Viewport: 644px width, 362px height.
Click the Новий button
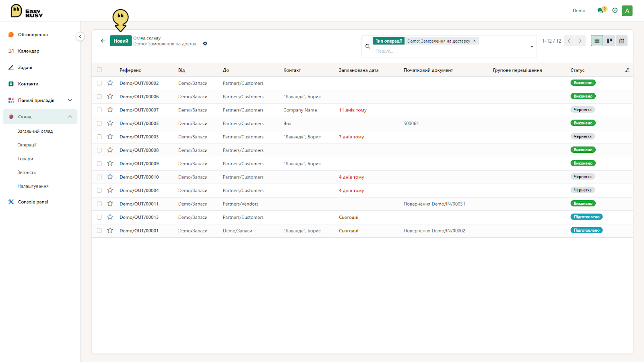click(121, 41)
